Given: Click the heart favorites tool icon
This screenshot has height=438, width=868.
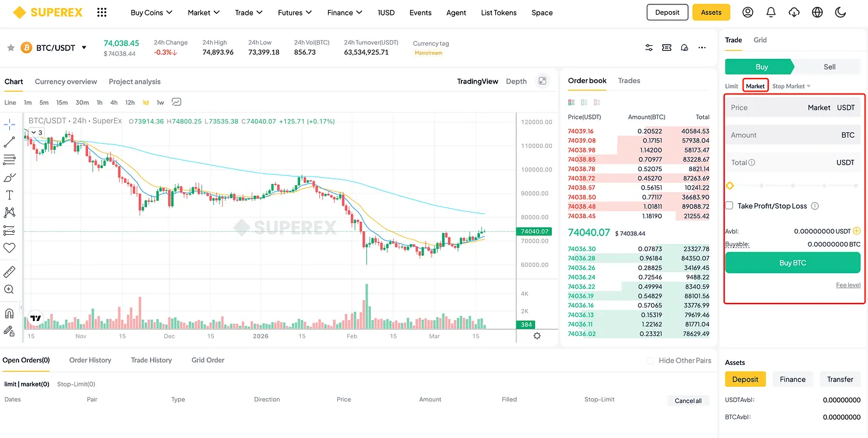Looking at the screenshot, I should (9, 248).
